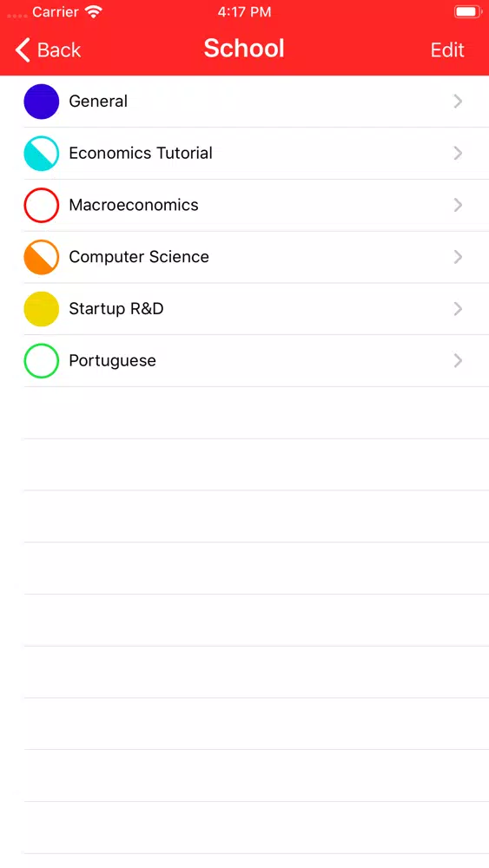
Task: Open Computer Science via its chevron arrow
Action: (458, 257)
